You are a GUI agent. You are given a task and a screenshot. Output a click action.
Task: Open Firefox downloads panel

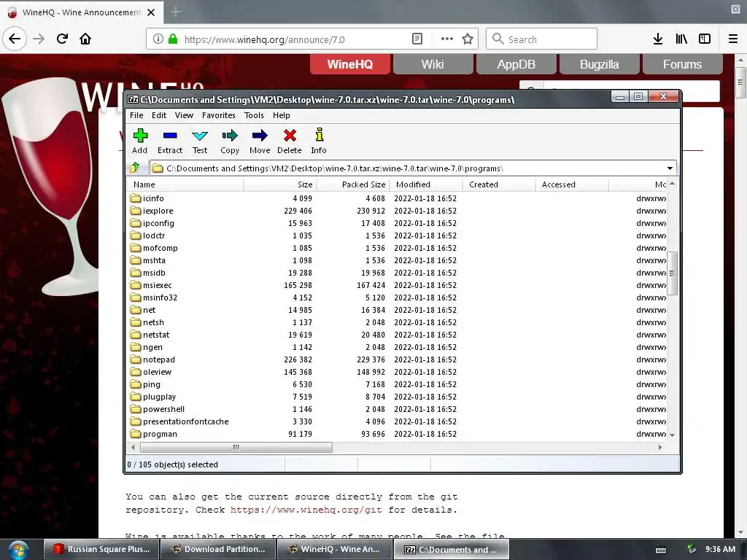click(x=658, y=39)
